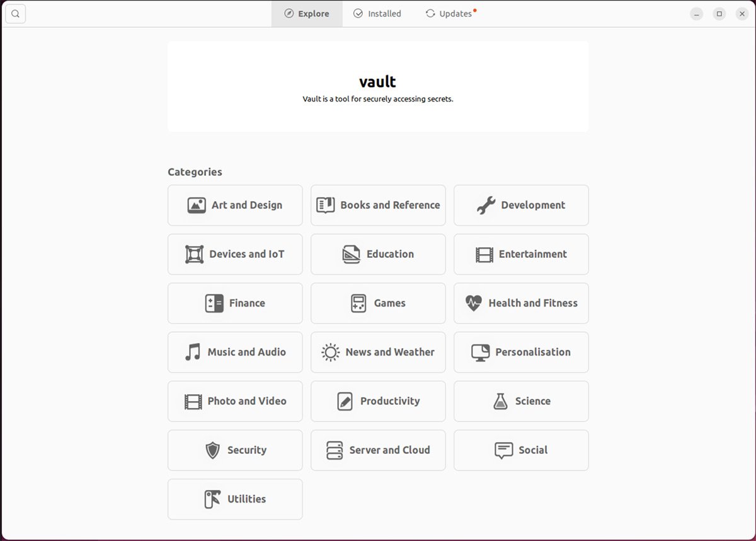Open the Education category
756x541 pixels.
coord(378,254)
